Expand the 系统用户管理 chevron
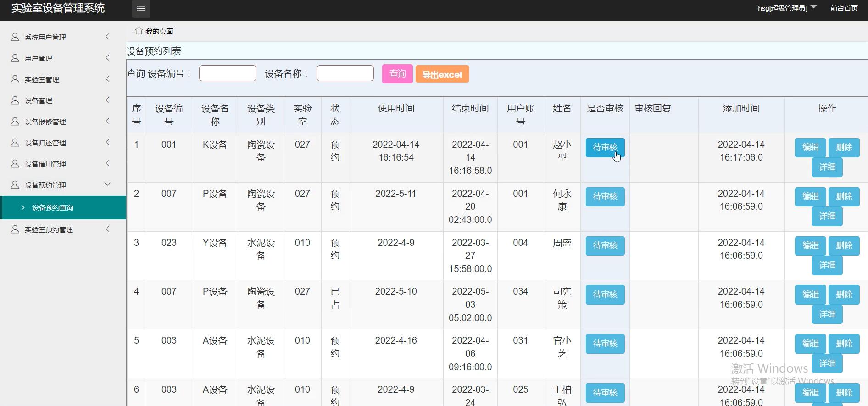This screenshot has height=406, width=868. pos(107,36)
